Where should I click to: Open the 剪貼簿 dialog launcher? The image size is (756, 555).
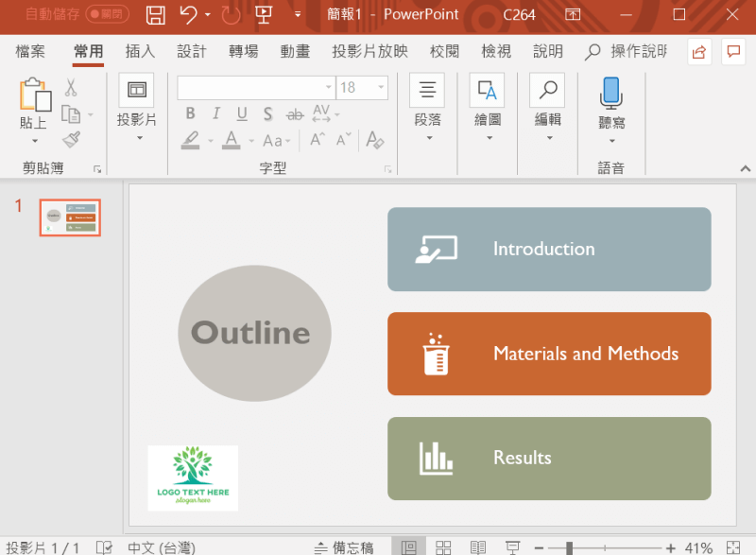tap(97, 168)
